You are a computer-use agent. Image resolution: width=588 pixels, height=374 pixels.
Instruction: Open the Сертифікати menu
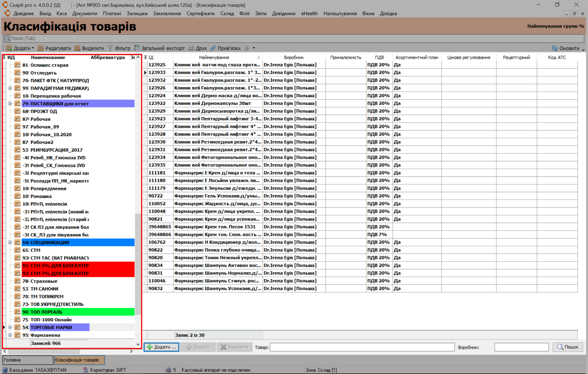coord(200,14)
